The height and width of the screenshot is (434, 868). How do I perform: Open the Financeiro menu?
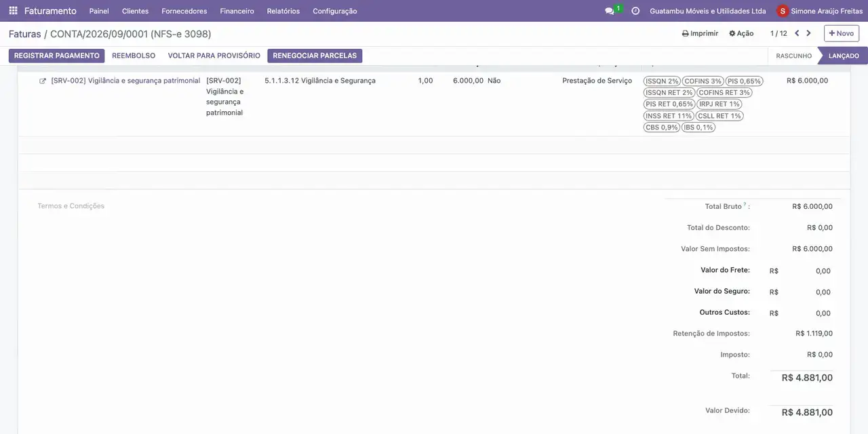pos(237,11)
